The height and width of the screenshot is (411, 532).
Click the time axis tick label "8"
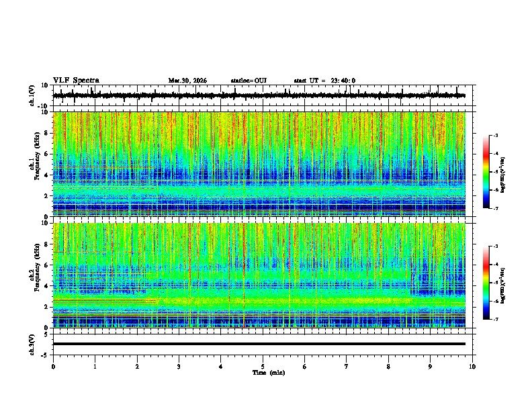pyautogui.click(x=388, y=367)
